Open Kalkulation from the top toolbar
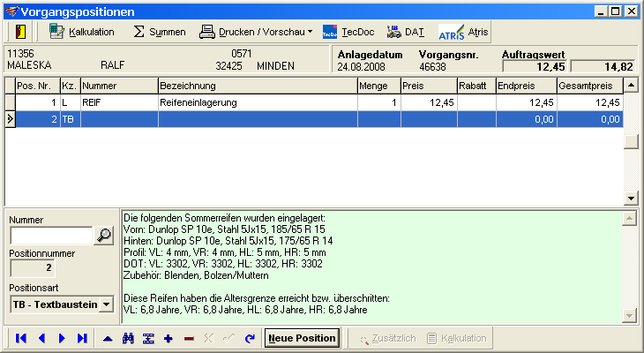The width and height of the screenshot is (644, 353). (82, 32)
